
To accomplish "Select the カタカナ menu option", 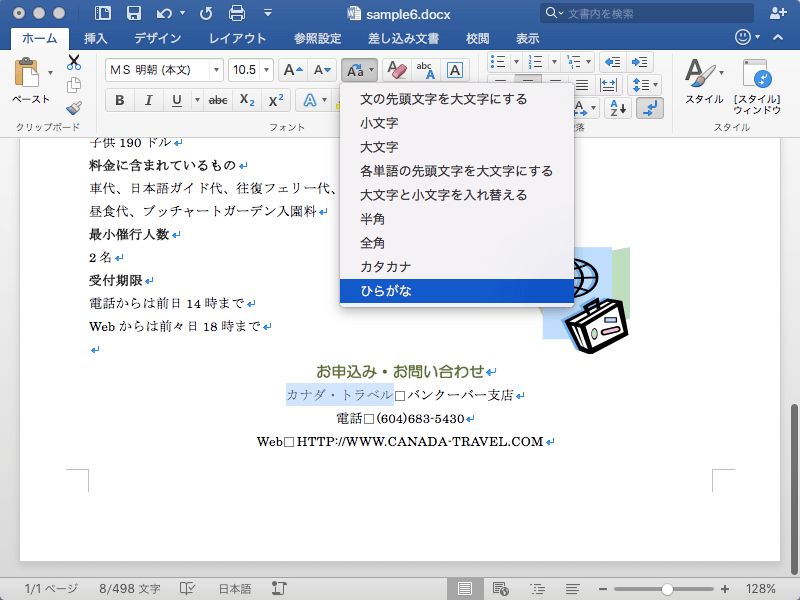I will [x=457, y=267].
